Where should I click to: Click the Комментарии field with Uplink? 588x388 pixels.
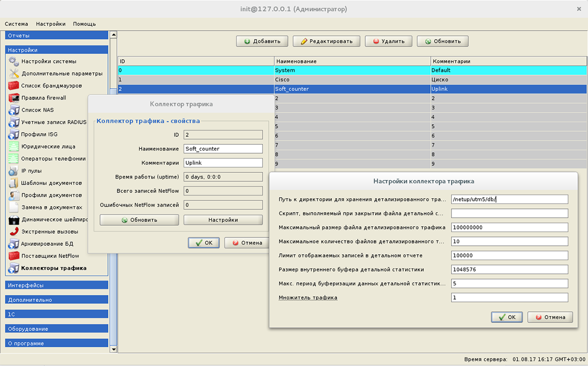223,163
